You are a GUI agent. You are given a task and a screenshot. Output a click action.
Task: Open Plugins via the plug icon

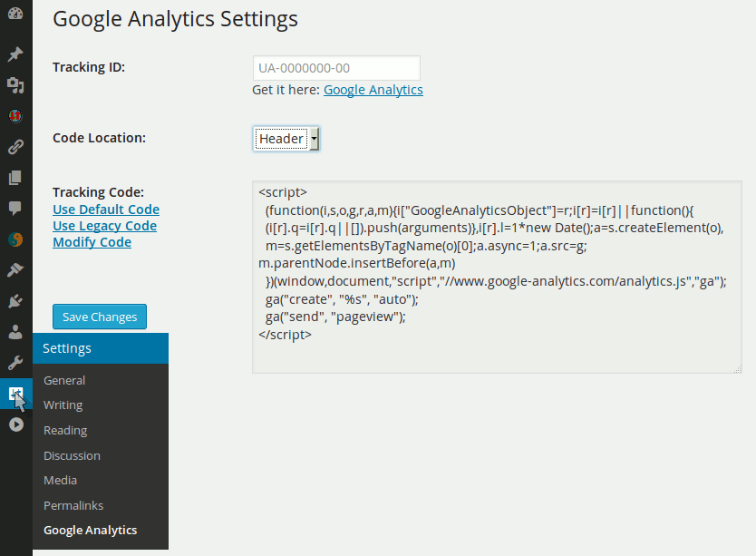click(15, 301)
